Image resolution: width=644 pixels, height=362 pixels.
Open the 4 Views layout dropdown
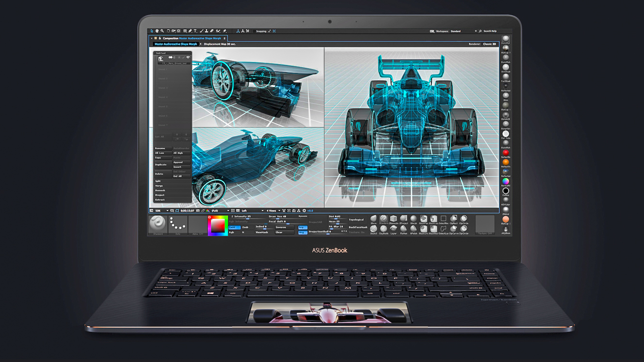pyautogui.click(x=273, y=211)
